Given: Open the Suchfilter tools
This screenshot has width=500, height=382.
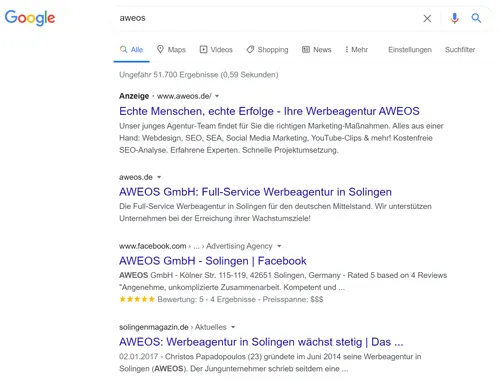Looking at the screenshot, I should 460,50.
